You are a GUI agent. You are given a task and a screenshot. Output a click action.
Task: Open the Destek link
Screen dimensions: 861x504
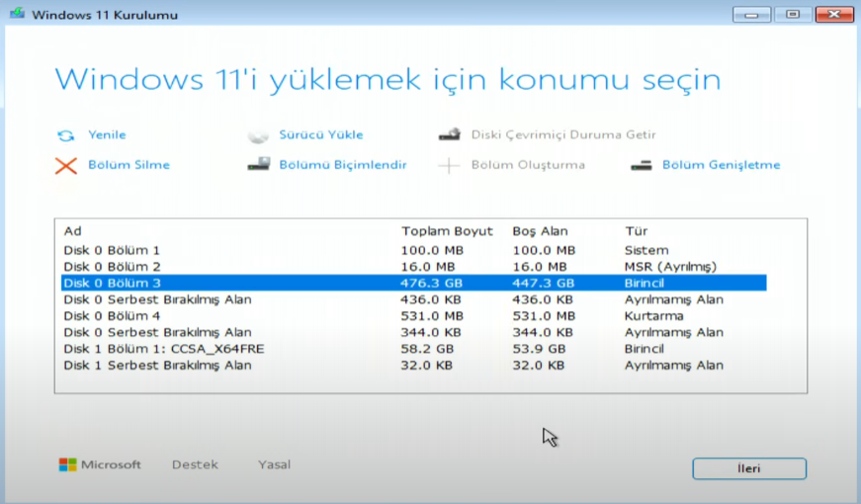point(195,464)
